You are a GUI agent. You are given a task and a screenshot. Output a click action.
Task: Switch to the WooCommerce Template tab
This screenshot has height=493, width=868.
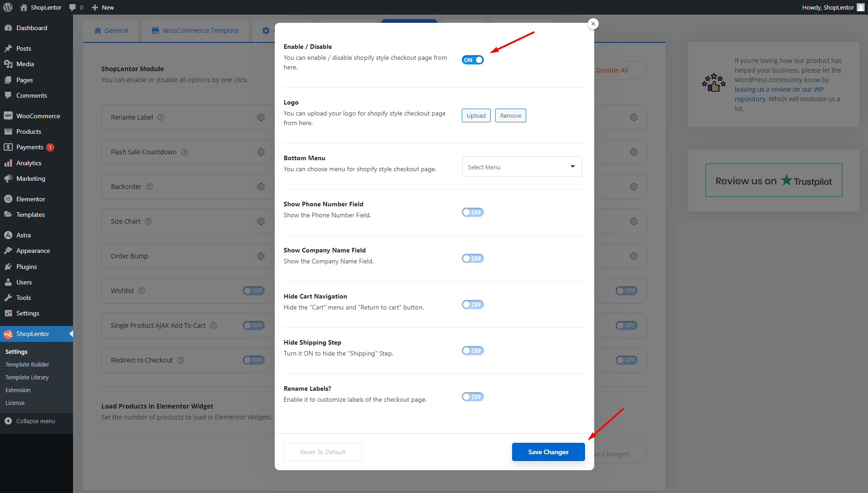click(x=195, y=31)
